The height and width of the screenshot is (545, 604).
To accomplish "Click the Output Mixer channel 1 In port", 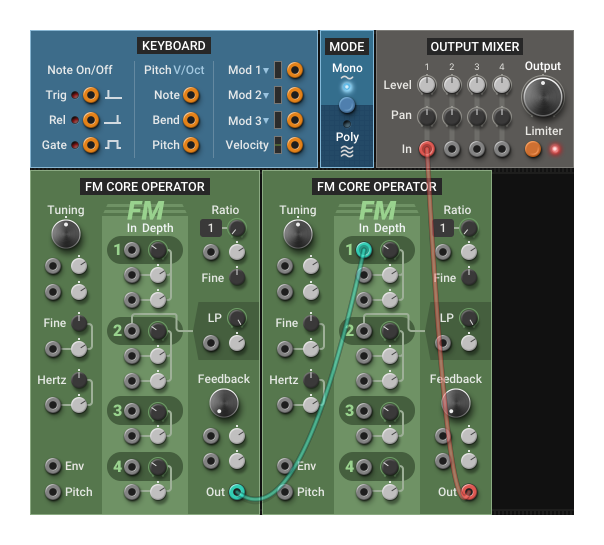I will 427,149.
